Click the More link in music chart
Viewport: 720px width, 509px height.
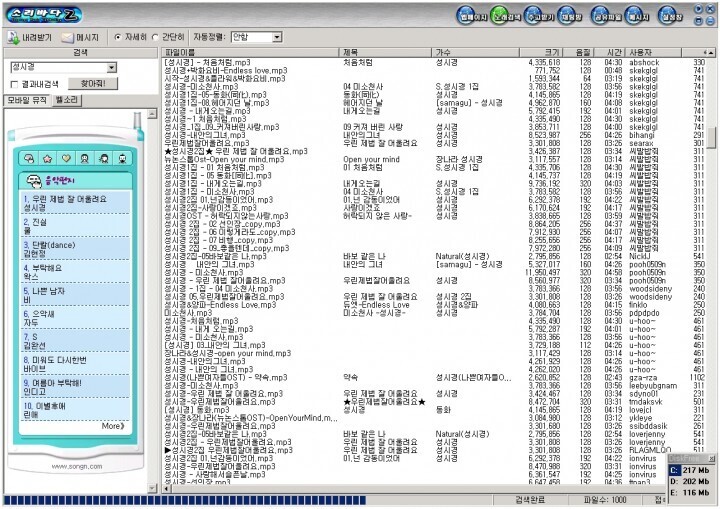(112, 426)
